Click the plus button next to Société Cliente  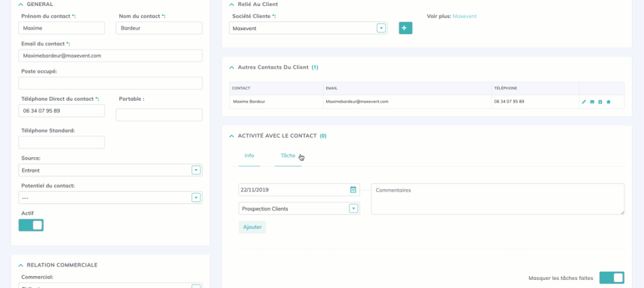pyautogui.click(x=405, y=28)
